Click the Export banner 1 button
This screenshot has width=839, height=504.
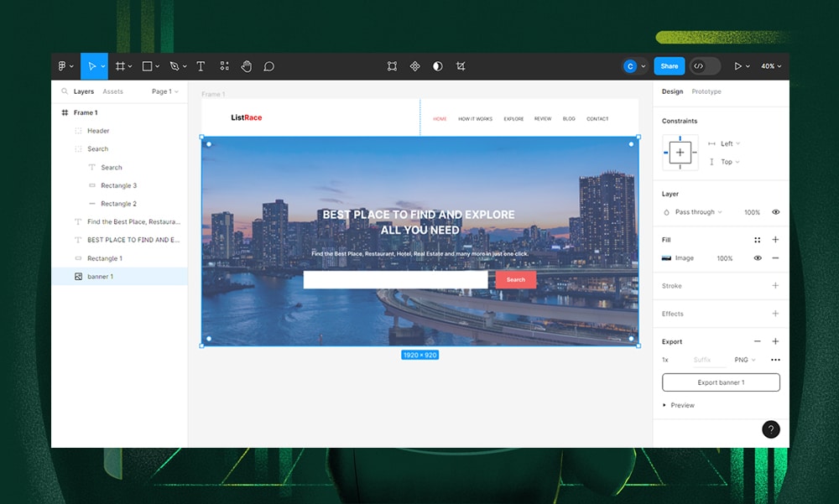pyautogui.click(x=721, y=382)
